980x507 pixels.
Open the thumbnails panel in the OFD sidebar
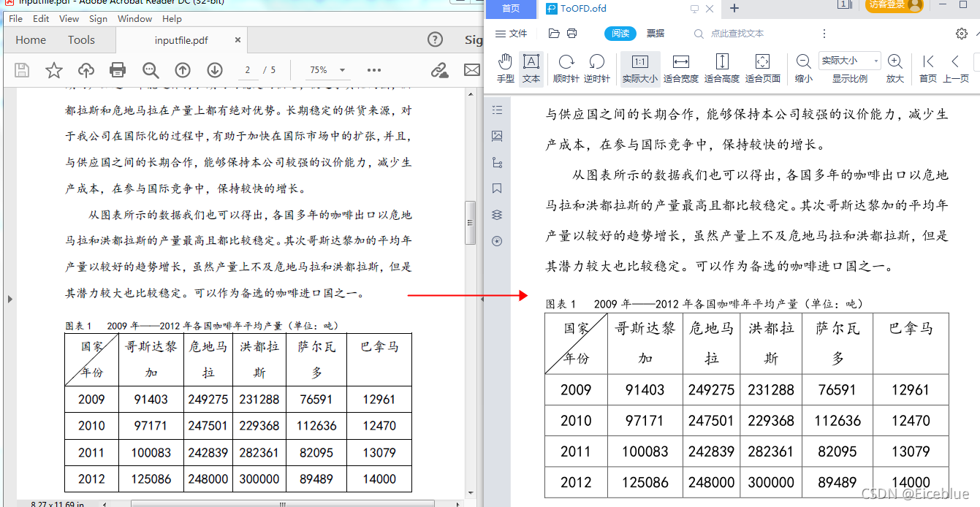[498, 136]
